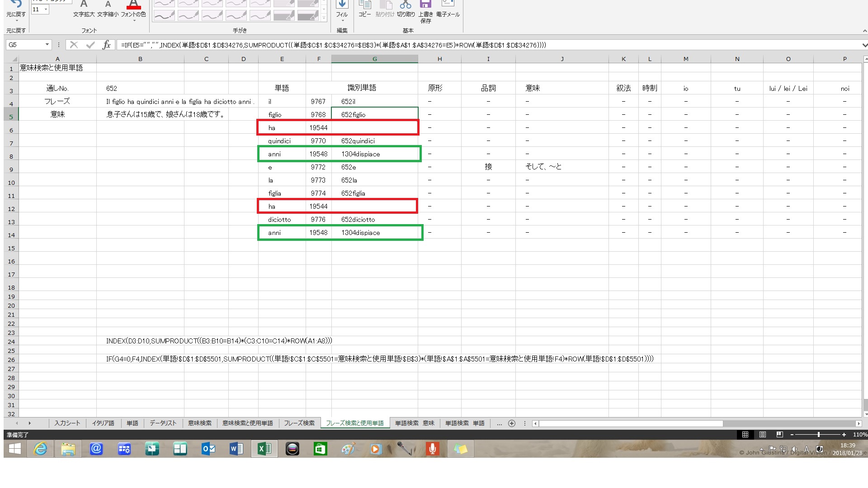
Task: Click the 文字縮小 (shrink text) icon
Action: (x=108, y=5)
